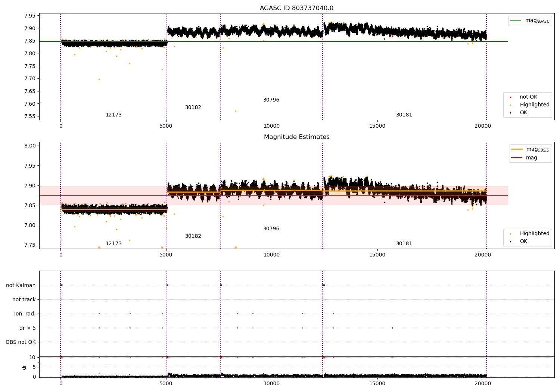The image size is (560, 392).
Task: Click the 7.95 y-axis tick label
Action: point(30,16)
